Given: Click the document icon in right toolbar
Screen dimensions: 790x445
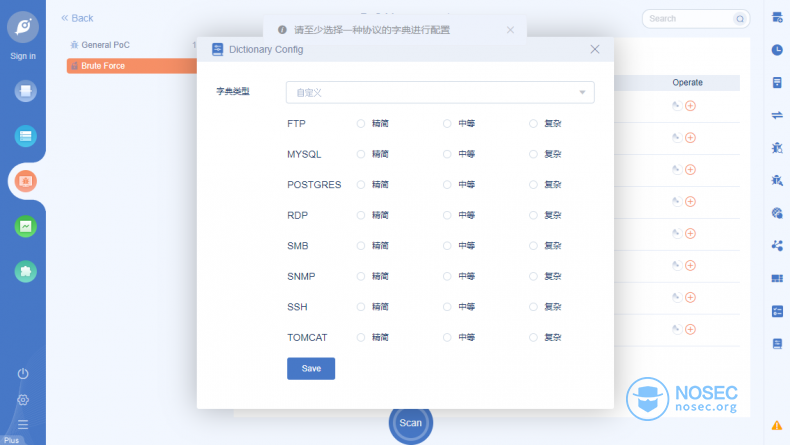Looking at the screenshot, I should pyautogui.click(x=777, y=344).
